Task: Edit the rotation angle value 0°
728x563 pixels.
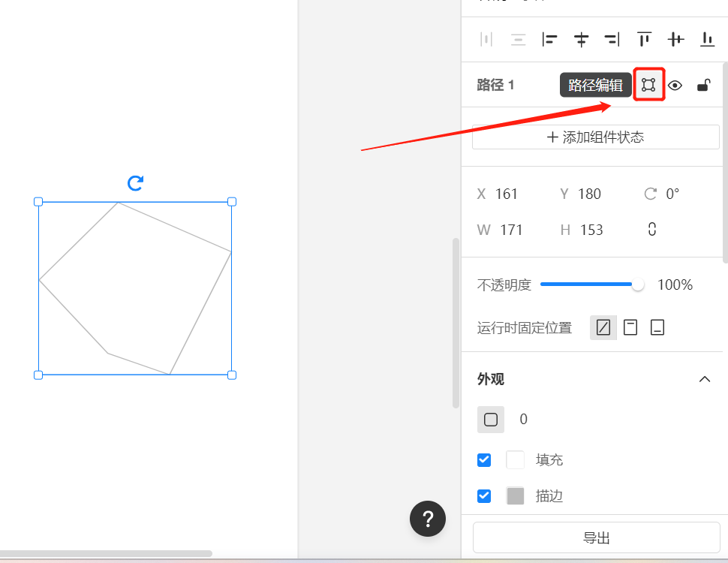Action: pyautogui.click(x=672, y=194)
